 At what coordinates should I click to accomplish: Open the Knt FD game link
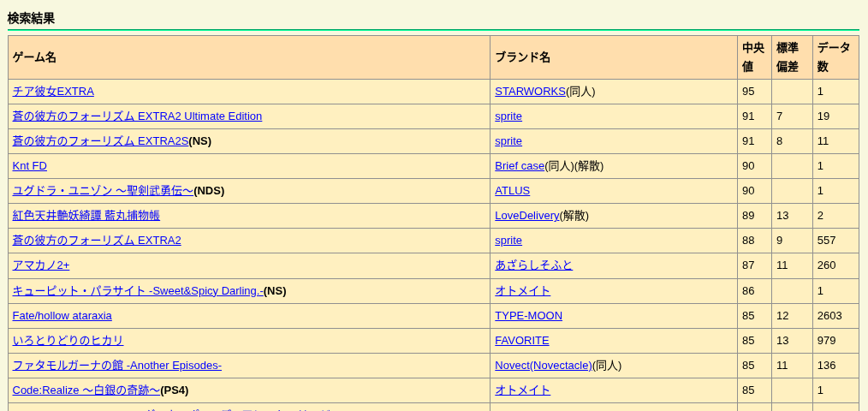(29, 166)
